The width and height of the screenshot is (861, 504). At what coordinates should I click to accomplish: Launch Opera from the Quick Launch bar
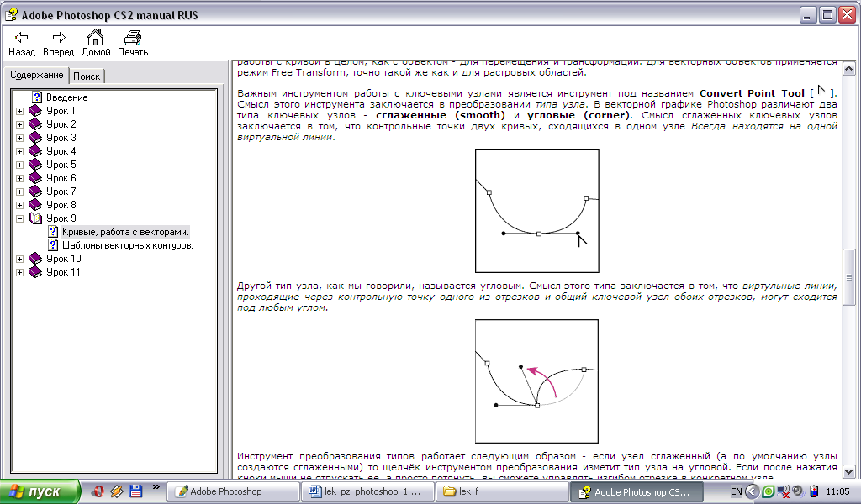(x=98, y=491)
